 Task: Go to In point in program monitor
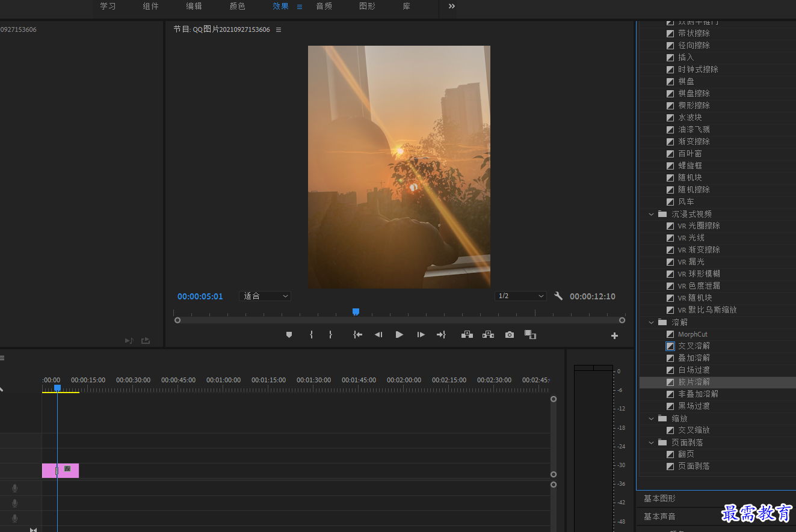[357, 335]
